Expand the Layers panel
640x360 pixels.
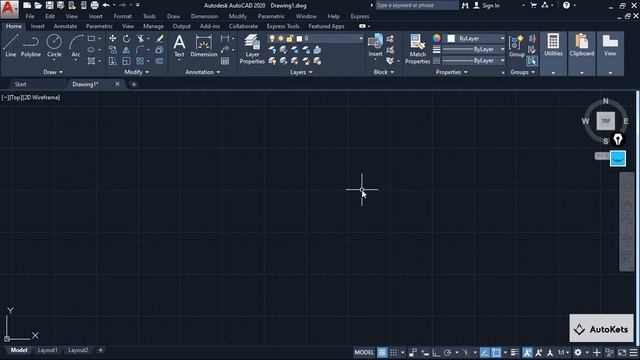(x=301, y=72)
